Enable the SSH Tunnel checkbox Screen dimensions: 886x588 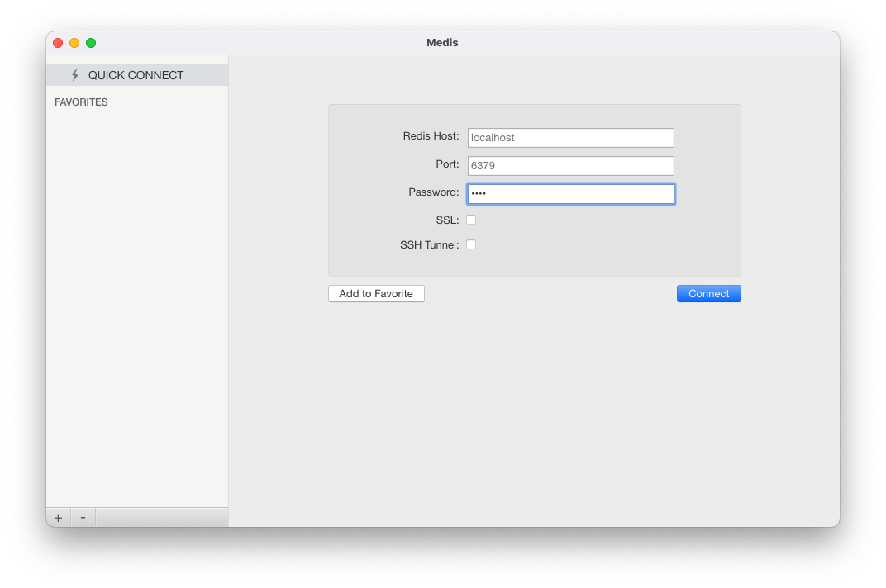(x=471, y=244)
